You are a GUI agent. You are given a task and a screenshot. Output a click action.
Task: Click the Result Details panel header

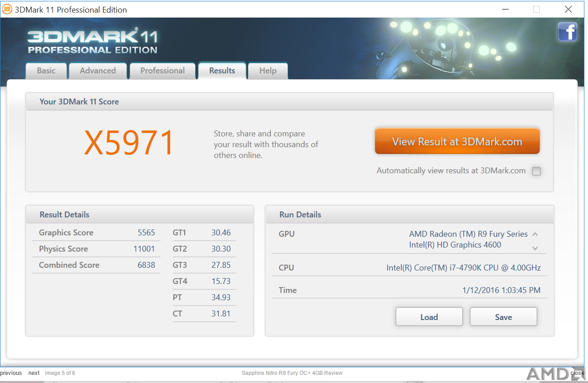click(140, 215)
